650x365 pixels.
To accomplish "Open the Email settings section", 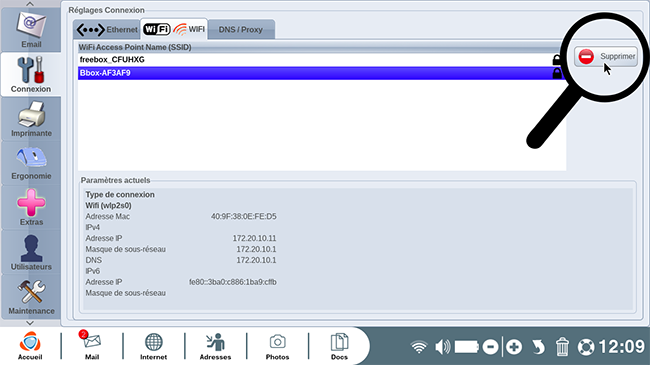I will coord(31,30).
